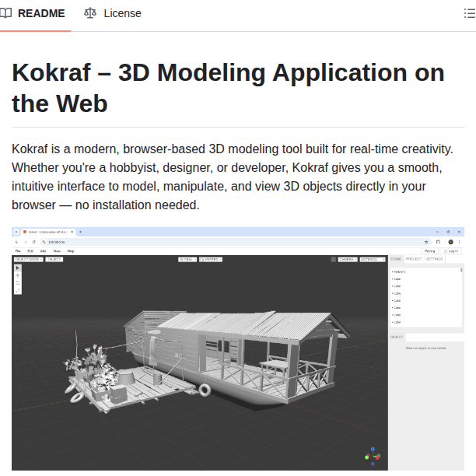This screenshot has height=476, width=476.
Task: Click the browser reload icon in screenshot
Action: 34,242
